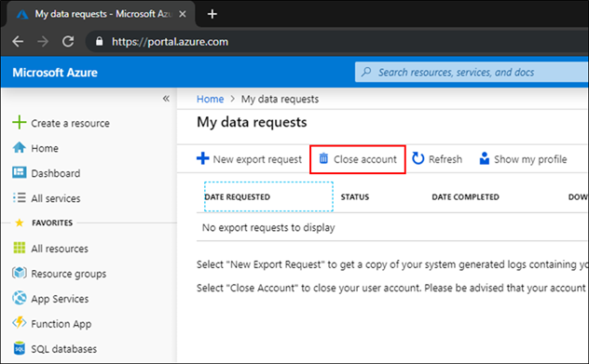The image size is (589, 364).
Task: Click the My data requests page heading
Action: [x=252, y=122]
